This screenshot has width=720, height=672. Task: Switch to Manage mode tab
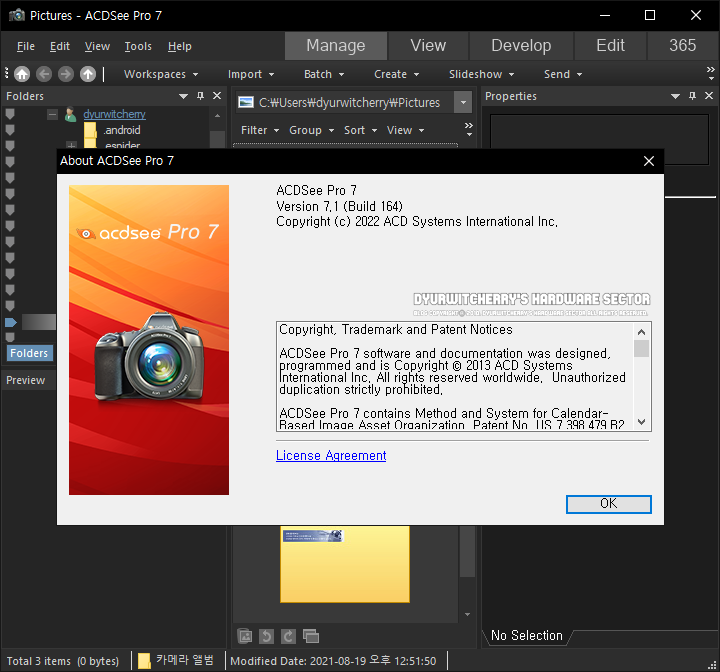coord(336,45)
